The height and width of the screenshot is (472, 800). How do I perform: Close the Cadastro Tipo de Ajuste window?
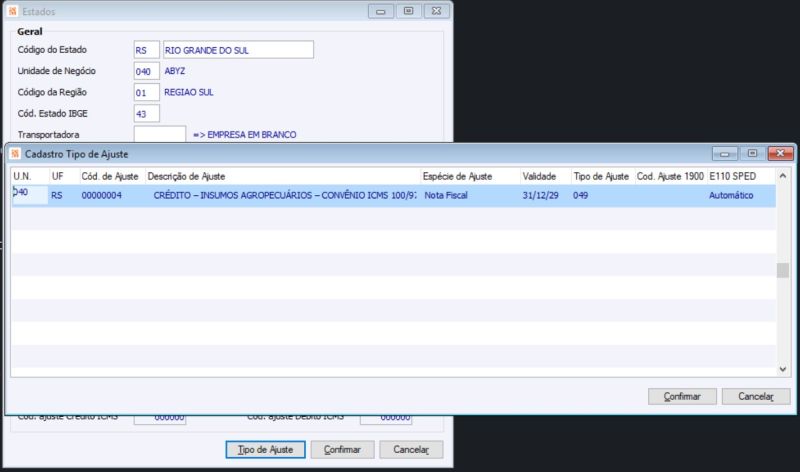coord(780,153)
